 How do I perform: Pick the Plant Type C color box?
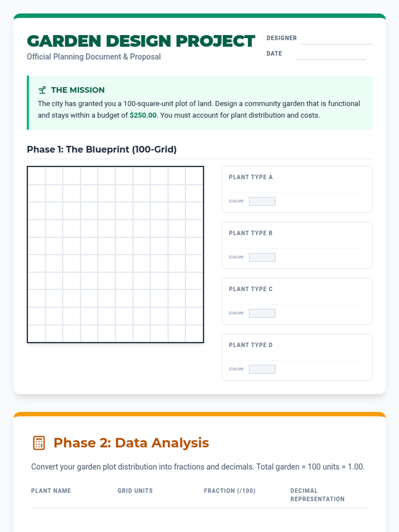(x=262, y=313)
